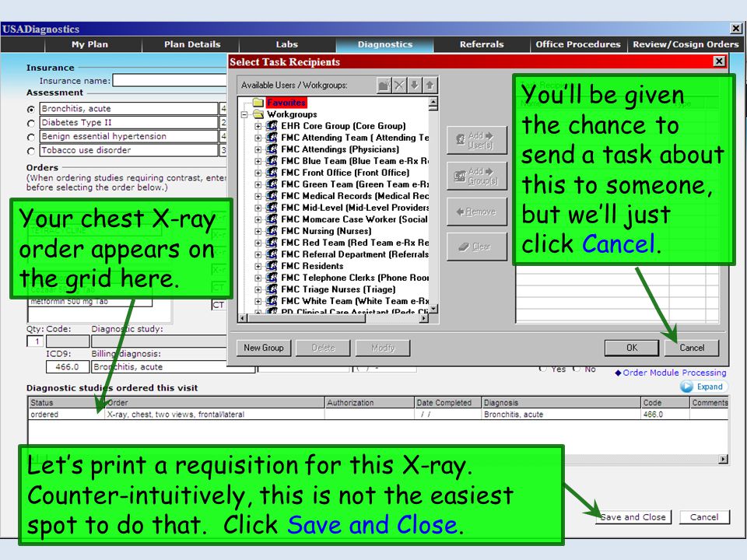Screen dimensions: 747x560
Task: Switch to the Labs tab
Action: (x=287, y=44)
